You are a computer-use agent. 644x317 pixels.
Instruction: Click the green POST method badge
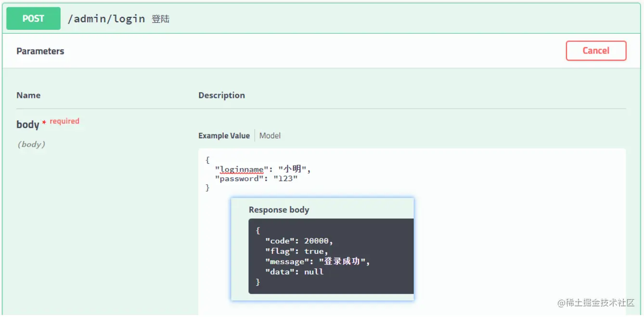(33, 19)
